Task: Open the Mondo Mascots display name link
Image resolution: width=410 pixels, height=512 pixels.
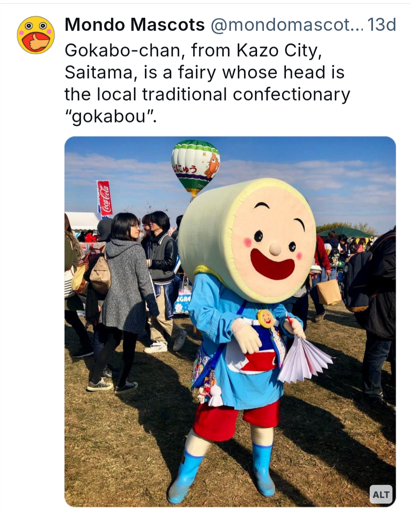Action: point(134,24)
